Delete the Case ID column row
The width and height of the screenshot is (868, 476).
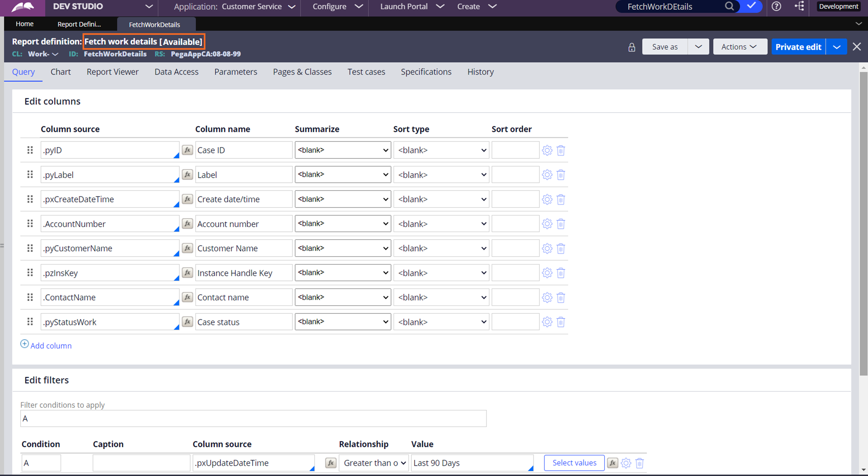tap(561, 150)
